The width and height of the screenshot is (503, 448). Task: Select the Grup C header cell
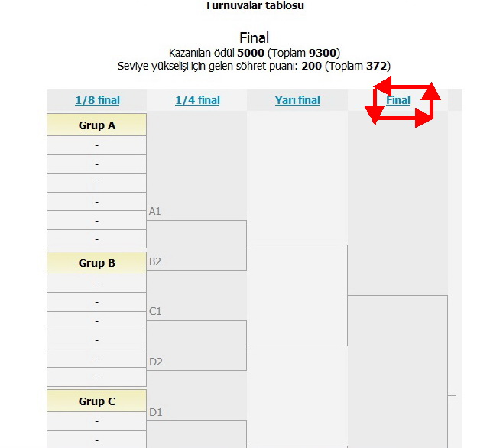tap(96, 401)
